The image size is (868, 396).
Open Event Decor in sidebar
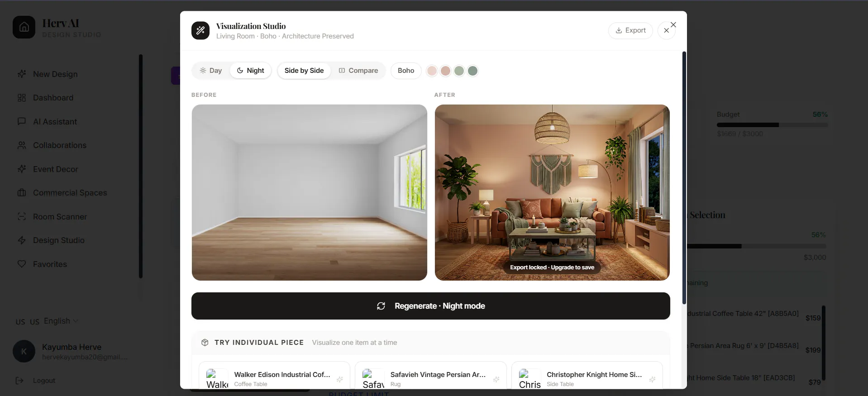[55, 169]
